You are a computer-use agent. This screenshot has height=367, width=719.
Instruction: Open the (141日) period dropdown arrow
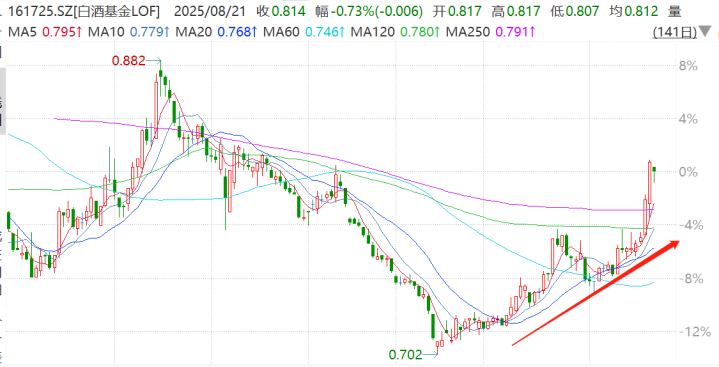[704, 32]
